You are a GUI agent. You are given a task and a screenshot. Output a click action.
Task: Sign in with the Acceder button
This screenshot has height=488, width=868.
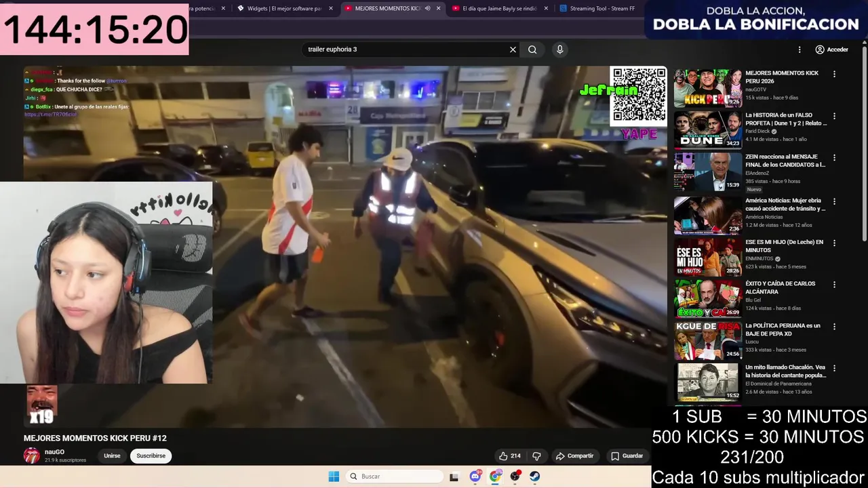pos(832,49)
